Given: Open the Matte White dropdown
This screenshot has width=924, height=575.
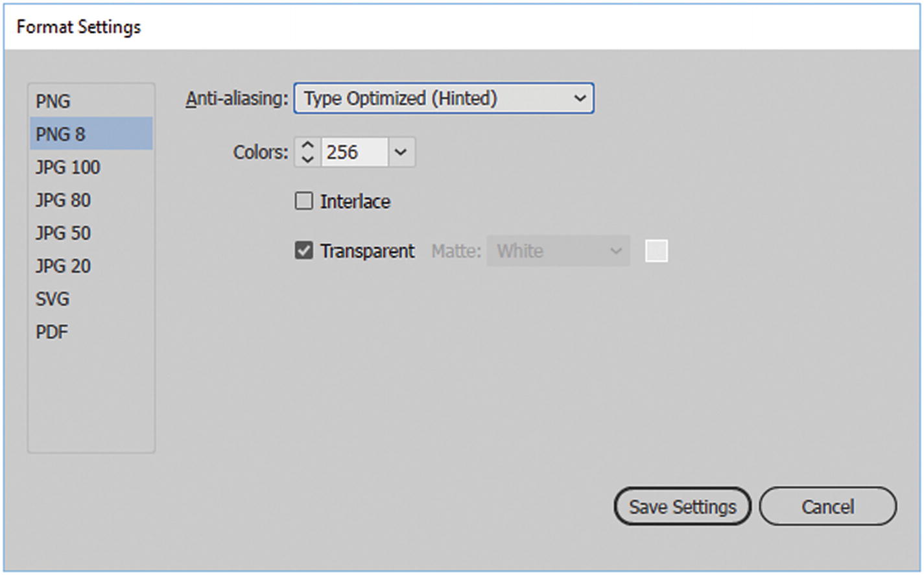Looking at the screenshot, I should [558, 252].
